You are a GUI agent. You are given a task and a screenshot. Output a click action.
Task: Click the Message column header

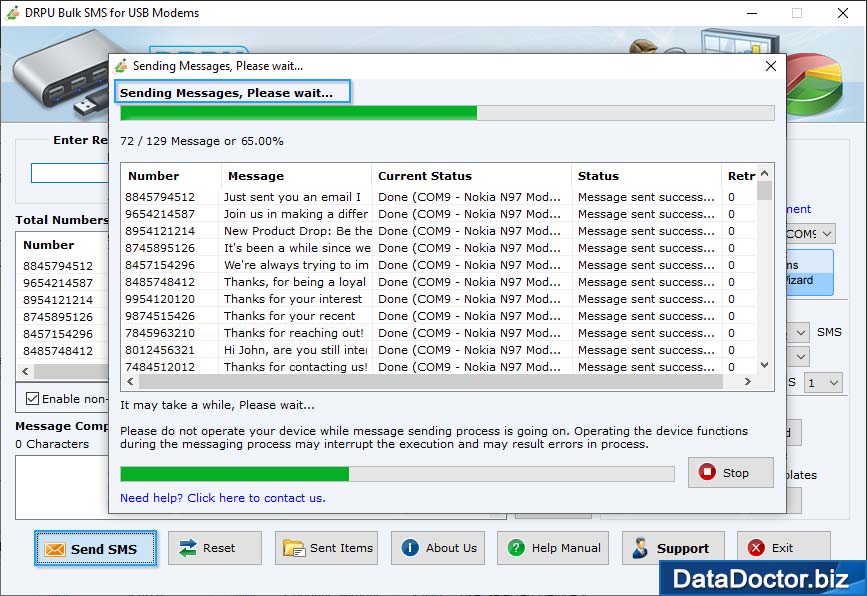click(x=296, y=176)
